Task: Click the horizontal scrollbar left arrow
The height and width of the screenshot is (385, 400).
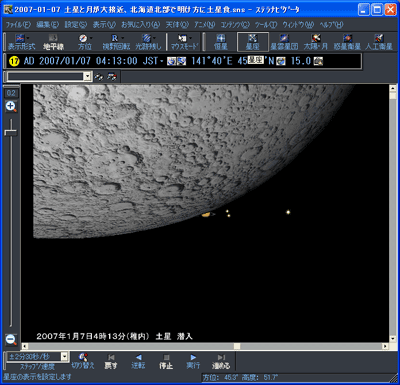Action: click(25, 346)
